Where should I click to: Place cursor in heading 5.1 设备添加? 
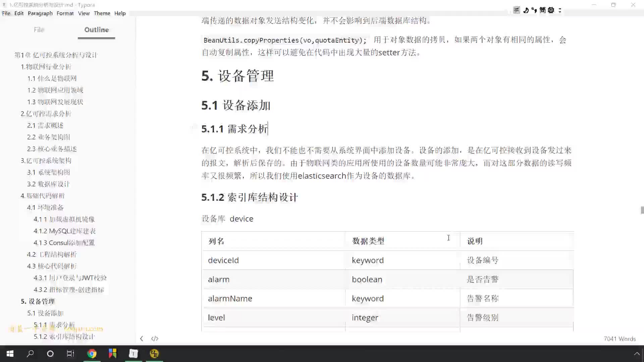236,105
